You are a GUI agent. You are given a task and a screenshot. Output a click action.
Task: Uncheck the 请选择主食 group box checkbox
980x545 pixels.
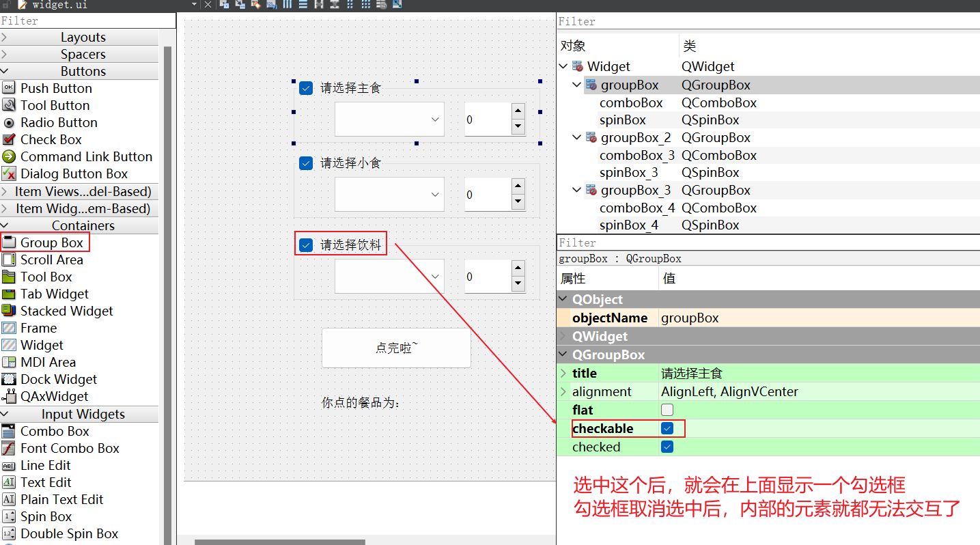click(x=306, y=88)
